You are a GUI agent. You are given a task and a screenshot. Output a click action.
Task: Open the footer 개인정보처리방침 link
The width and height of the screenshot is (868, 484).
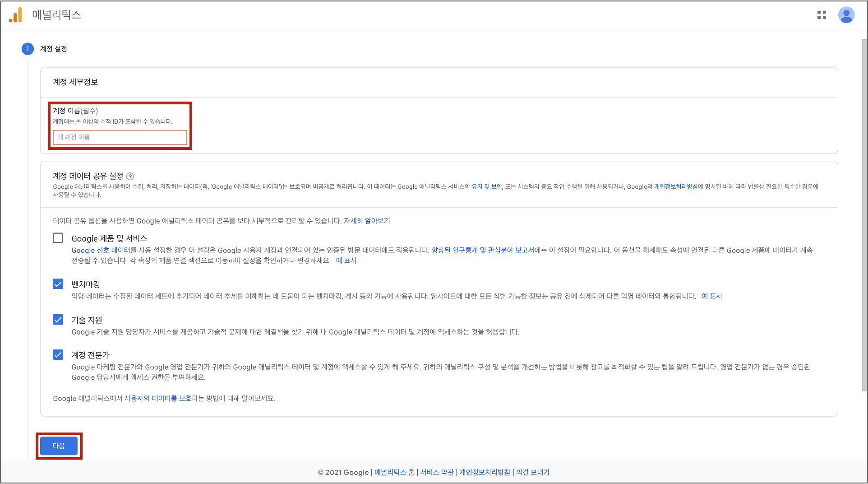click(x=485, y=472)
